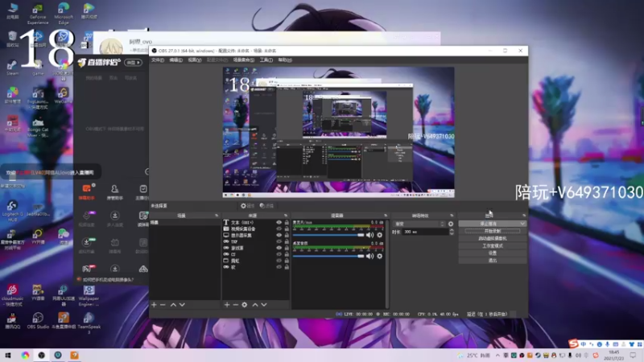Click the red danmaku helper icon in live companion

(x=87, y=191)
